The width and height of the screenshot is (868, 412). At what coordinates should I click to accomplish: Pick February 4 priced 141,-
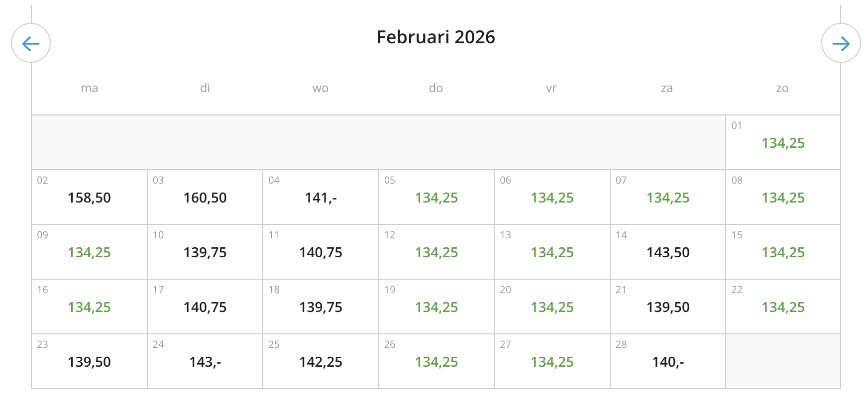tap(321, 198)
